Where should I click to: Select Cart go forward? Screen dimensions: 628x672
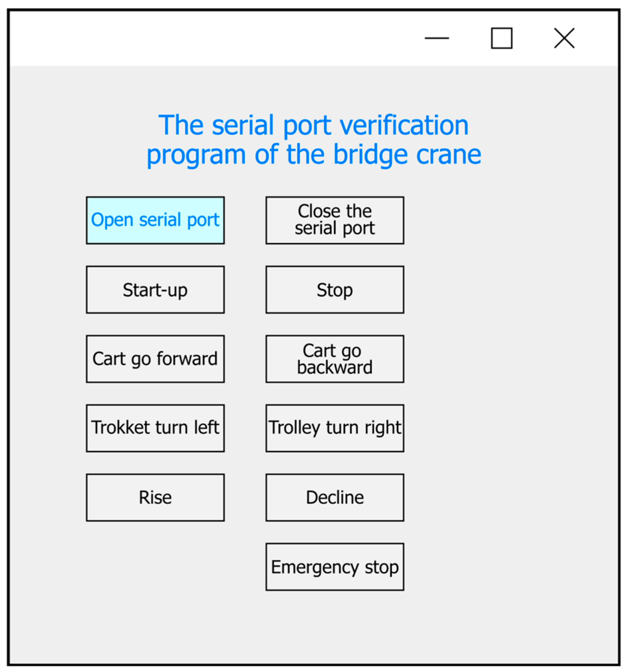coord(155,359)
